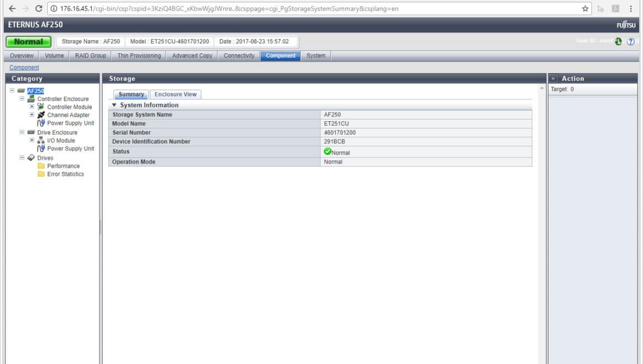Select the Drive Enclosure icon in the tree
The image size is (643, 364).
(x=31, y=132)
